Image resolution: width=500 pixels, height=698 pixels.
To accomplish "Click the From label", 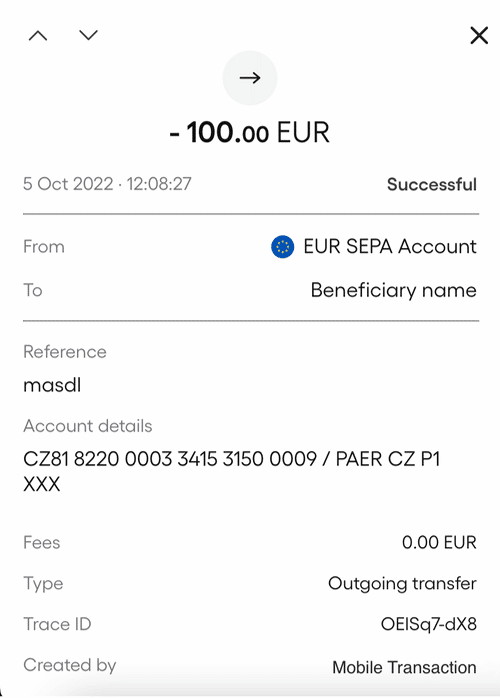I will [44, 247].
